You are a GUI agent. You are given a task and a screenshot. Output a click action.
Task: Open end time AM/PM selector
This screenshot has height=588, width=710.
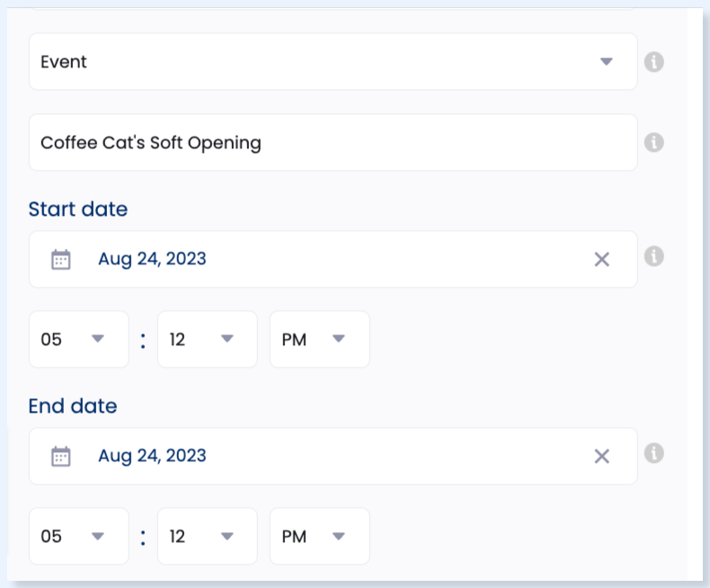click(320, 536)
